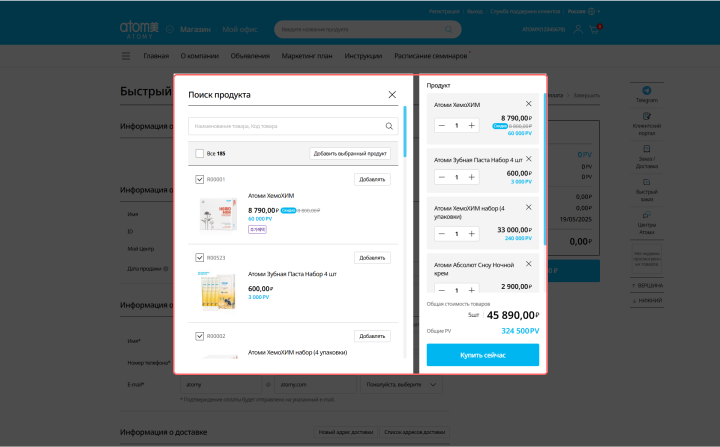Open the О компании menu item
720x447 pixels.
point(199,56)
